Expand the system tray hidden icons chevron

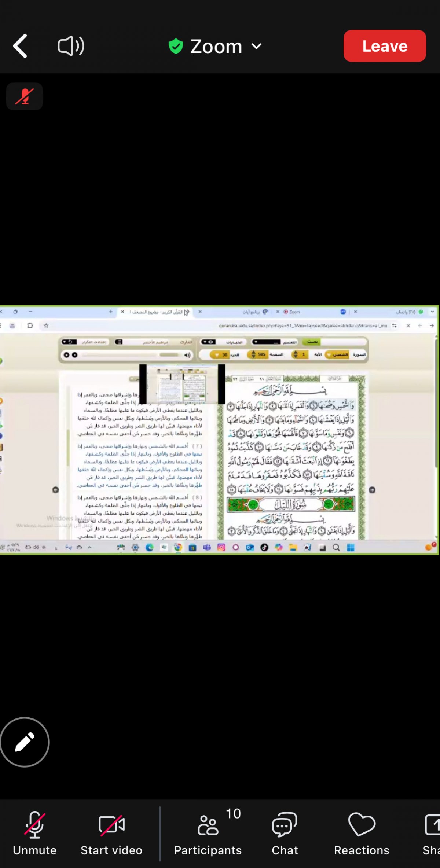coord(89,548)
